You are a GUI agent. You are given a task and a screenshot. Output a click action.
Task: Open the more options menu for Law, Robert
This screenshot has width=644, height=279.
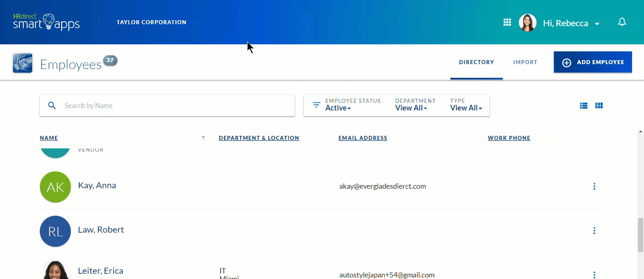click(594, 231)
